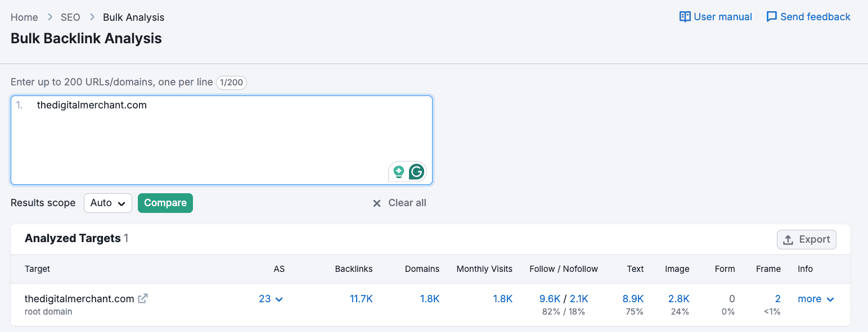Expand the more info dropdown

pyautogui.click(x=816, y=299)
